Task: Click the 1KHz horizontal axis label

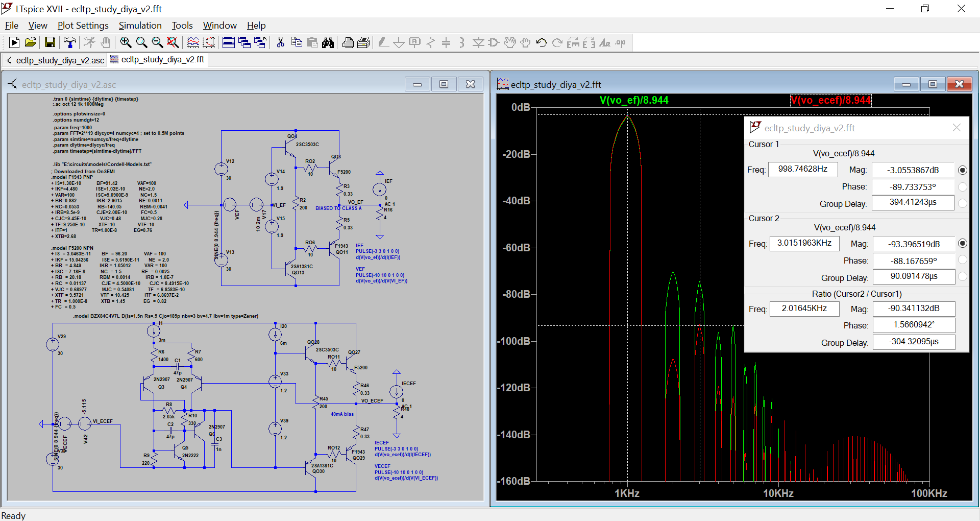Action: coord(627,493)
